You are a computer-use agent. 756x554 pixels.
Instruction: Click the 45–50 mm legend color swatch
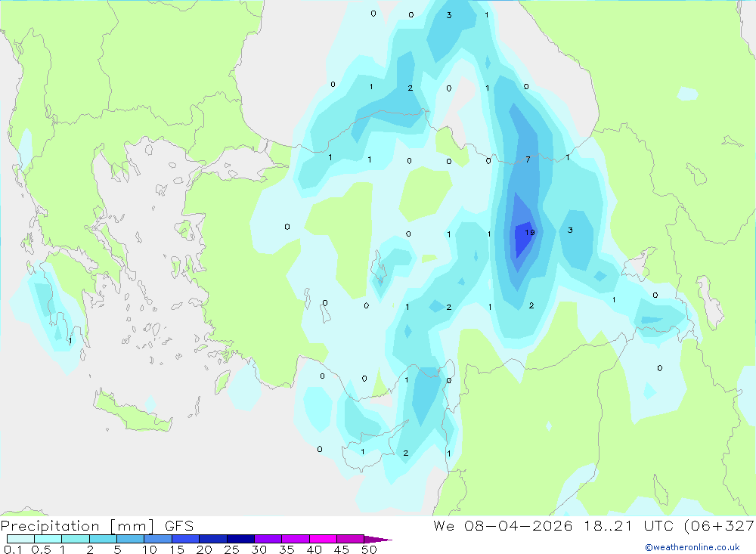point(351,539)
